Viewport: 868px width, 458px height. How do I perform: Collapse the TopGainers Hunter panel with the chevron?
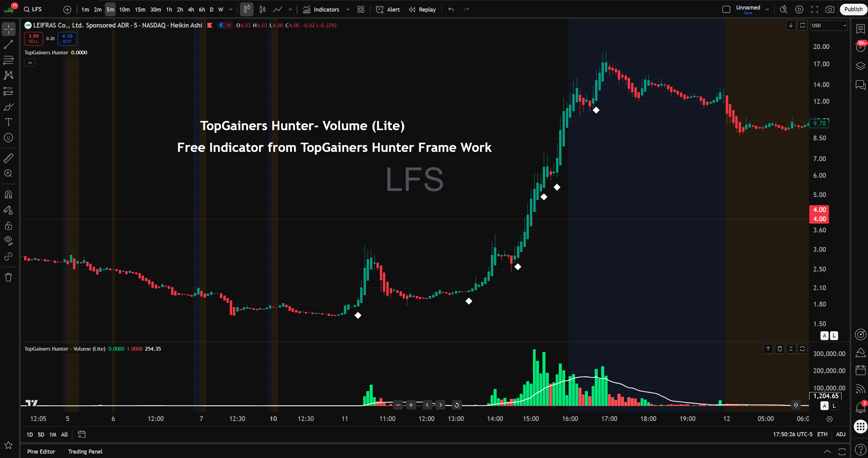30,63
